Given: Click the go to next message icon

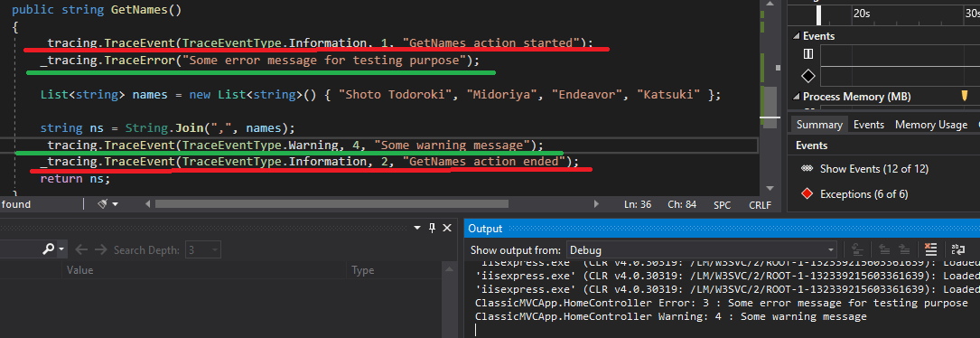Looking at the screenshot, I should [904, 249].
